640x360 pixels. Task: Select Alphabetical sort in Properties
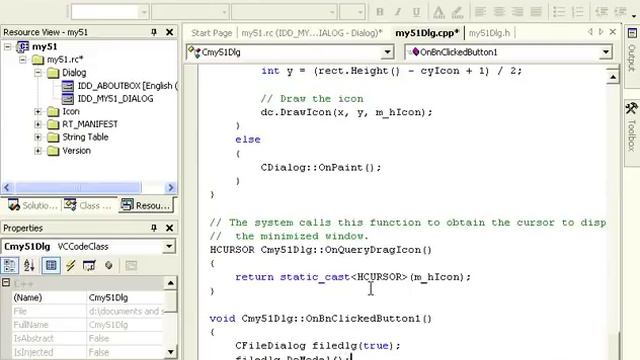point(29,266)
